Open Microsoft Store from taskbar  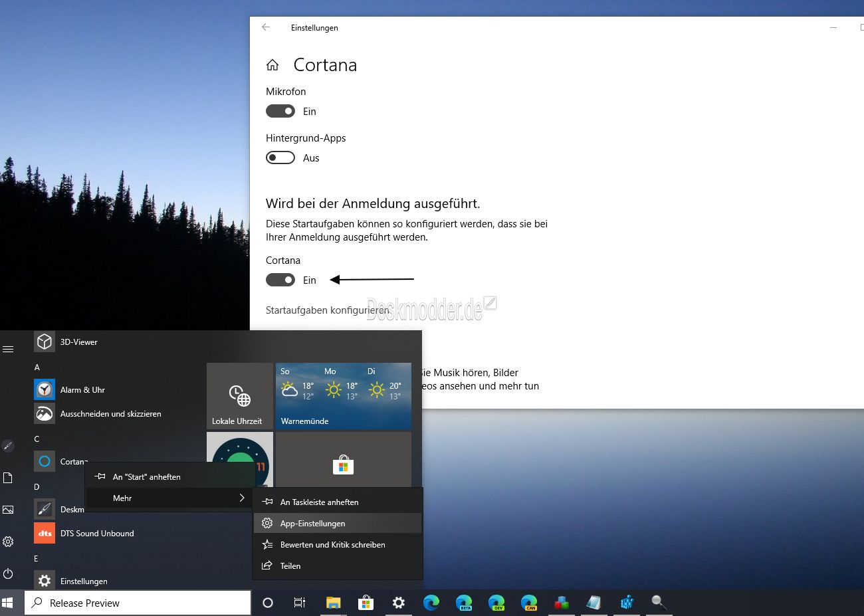(366, 603)
